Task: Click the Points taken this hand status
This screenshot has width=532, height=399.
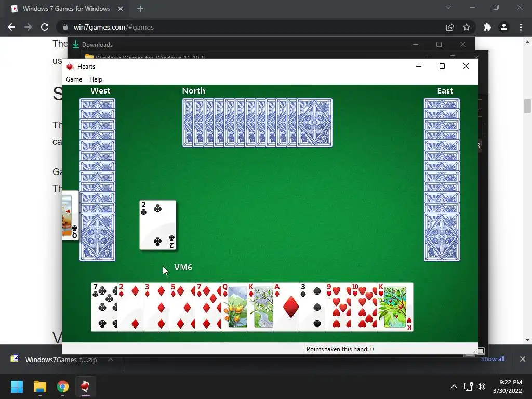Action: coord(340,349)
